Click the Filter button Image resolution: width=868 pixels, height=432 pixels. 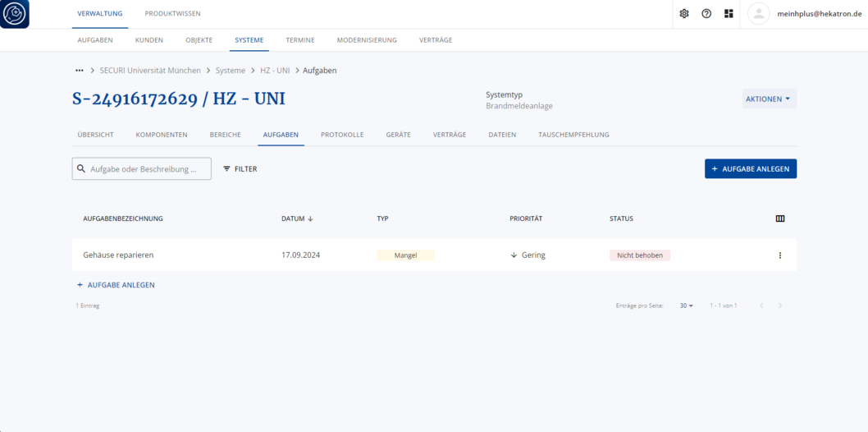pos(240,169)
